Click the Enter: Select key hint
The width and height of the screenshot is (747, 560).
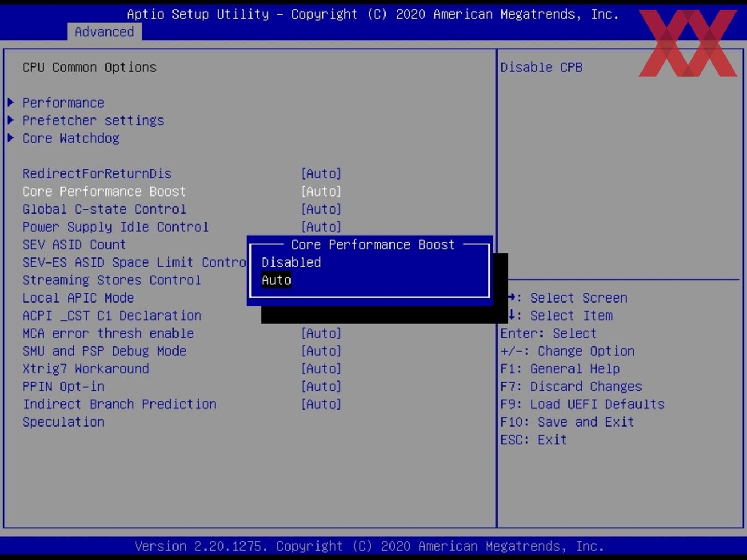548,333
